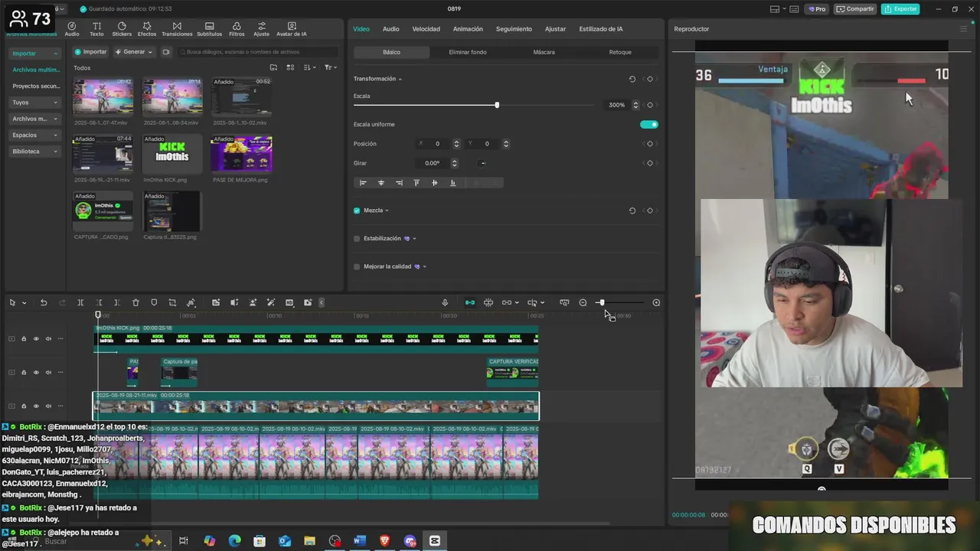The image size is (980, 551).
Task: Select Proyectos secundarios in sidebar
Action: pyautogui.click(x=36, y=86)
